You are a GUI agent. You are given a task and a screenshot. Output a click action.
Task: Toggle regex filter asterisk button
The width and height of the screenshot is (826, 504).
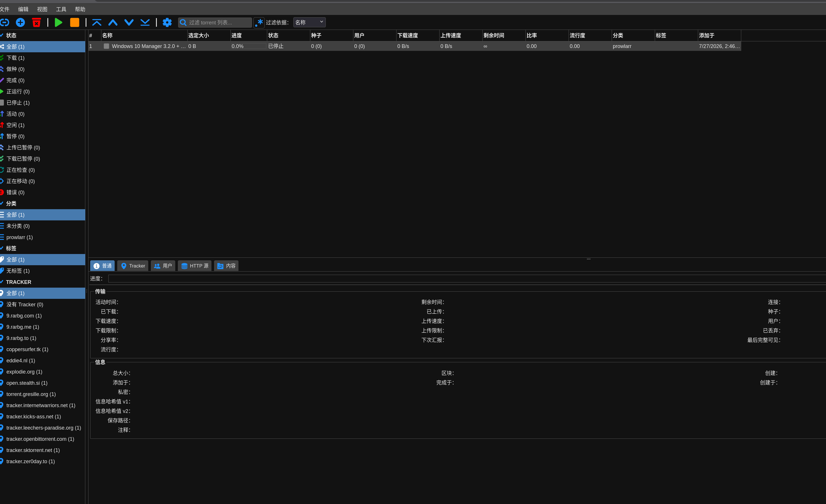(259, 22)
